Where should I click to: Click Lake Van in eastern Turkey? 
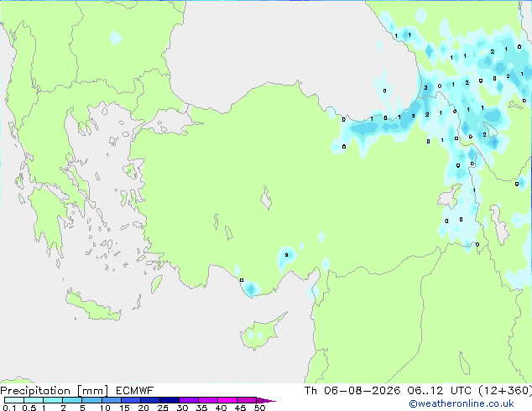(449, 196)
